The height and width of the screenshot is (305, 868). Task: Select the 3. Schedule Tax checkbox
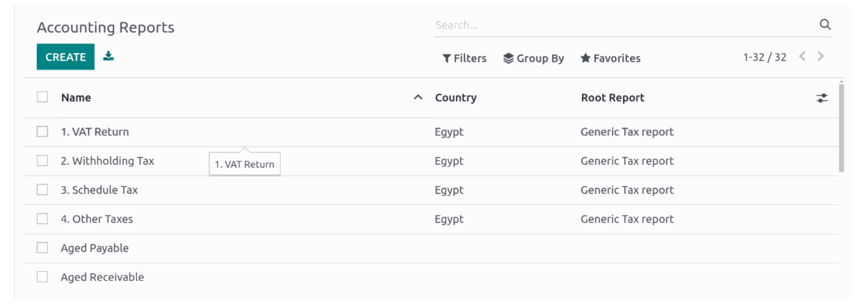[x=42, y=190]
